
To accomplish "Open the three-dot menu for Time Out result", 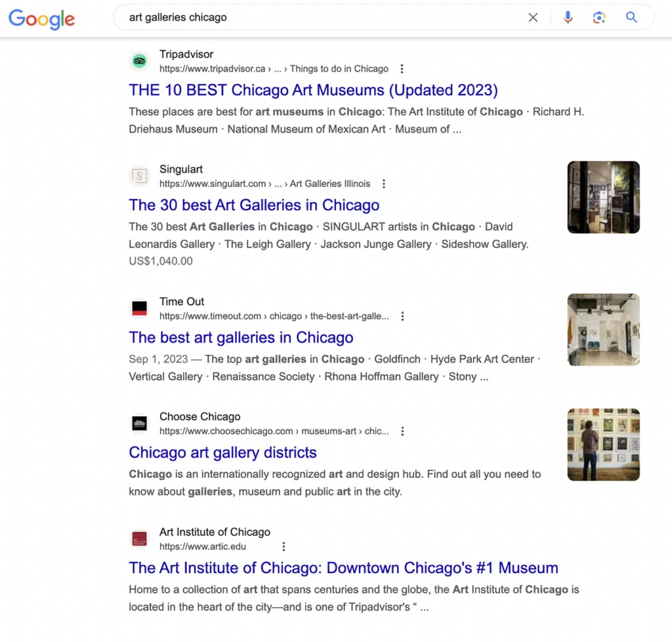I will (402, 316).
